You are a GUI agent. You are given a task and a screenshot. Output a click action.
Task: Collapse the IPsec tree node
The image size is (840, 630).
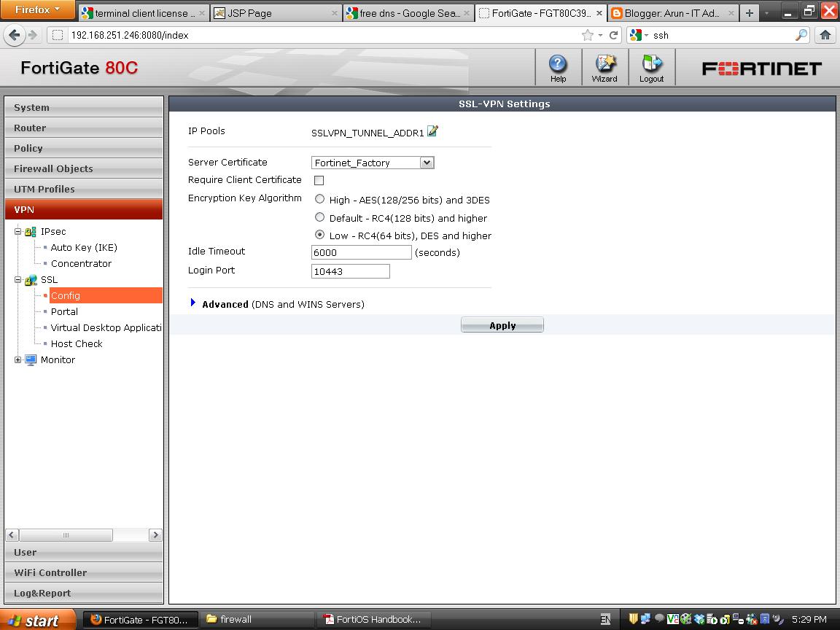pos(17,232)
